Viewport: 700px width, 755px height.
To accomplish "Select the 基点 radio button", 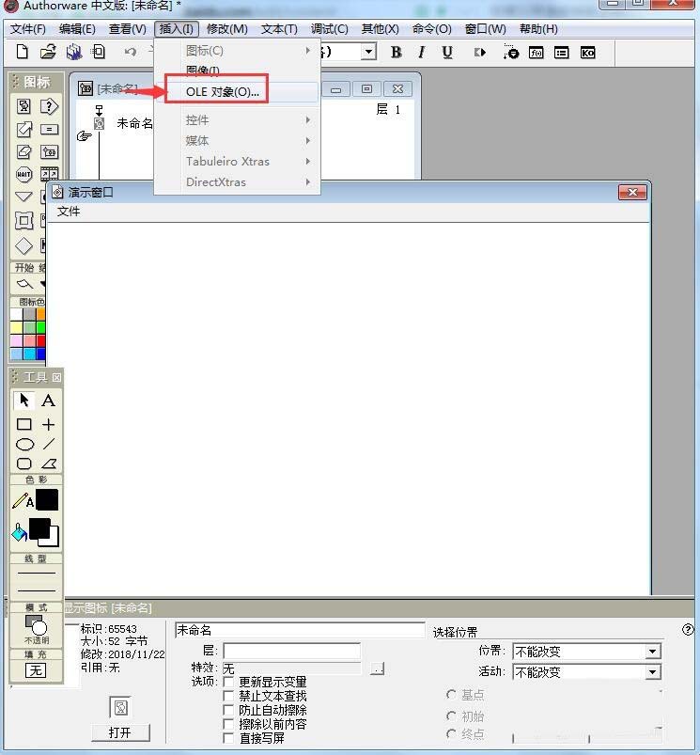I will coord(451,694).
